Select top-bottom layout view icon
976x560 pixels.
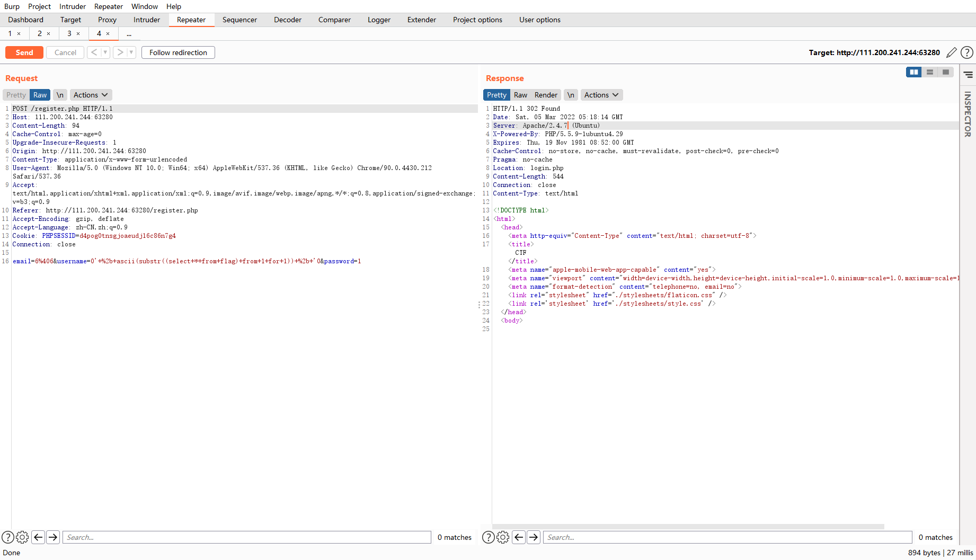tap(930, 72)
